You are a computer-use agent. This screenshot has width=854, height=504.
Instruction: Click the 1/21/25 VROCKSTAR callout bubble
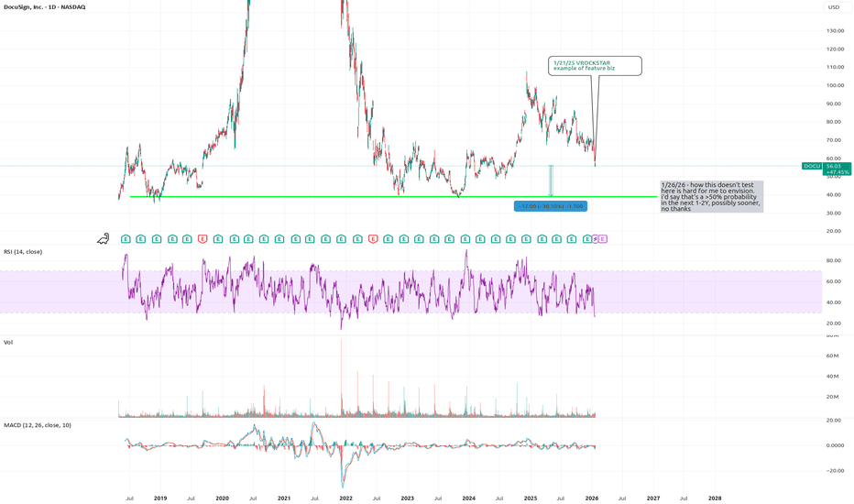tap(595, 65)
